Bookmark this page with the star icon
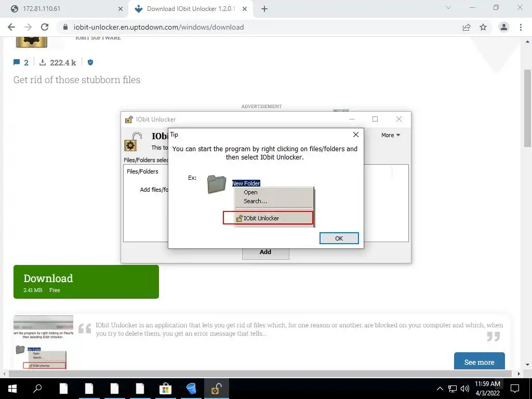 pos(483,27)
